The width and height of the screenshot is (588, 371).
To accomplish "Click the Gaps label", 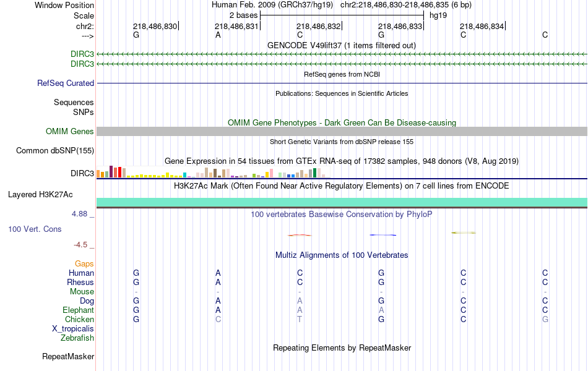I will click(x=84, y=264).
